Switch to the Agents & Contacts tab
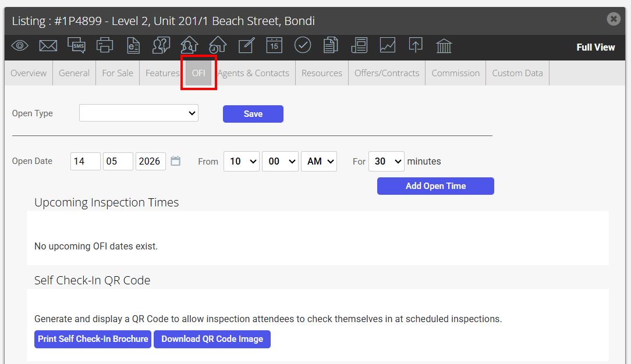631x364 pixels. [x=254, y=73]
